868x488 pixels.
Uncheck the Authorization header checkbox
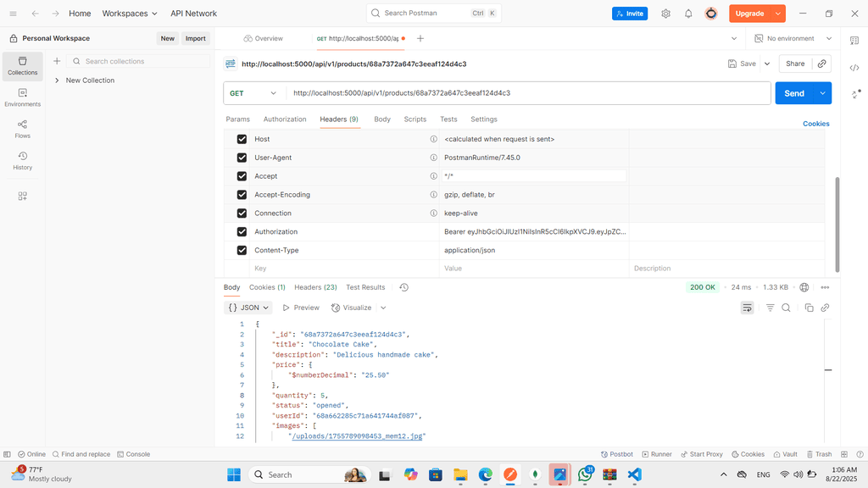click(x=242, y=232)
